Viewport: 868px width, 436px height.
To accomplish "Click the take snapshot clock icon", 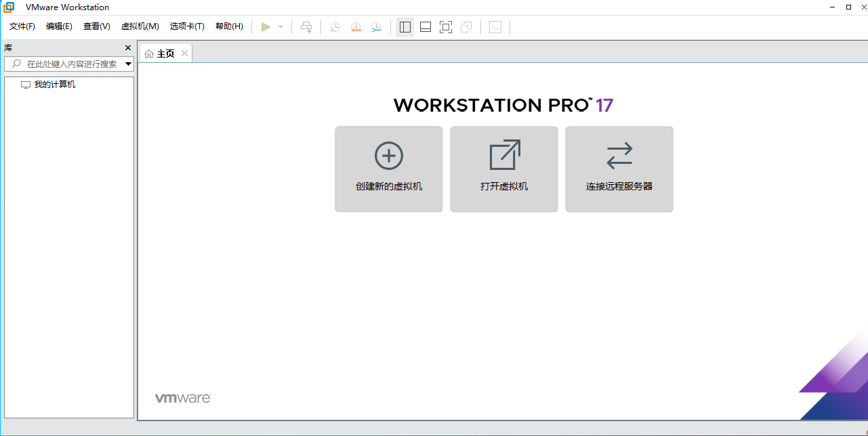I will coord(335,27).
